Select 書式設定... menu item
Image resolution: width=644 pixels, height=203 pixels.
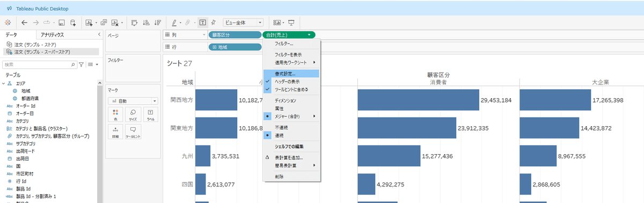291,74
